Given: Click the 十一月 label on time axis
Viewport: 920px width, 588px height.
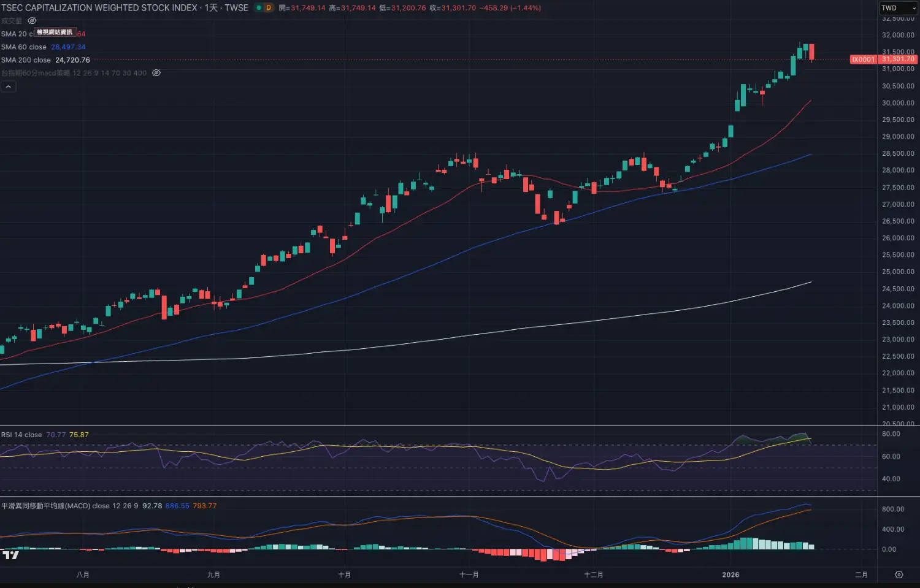Looking at the screenshot, I should point(469,575).
